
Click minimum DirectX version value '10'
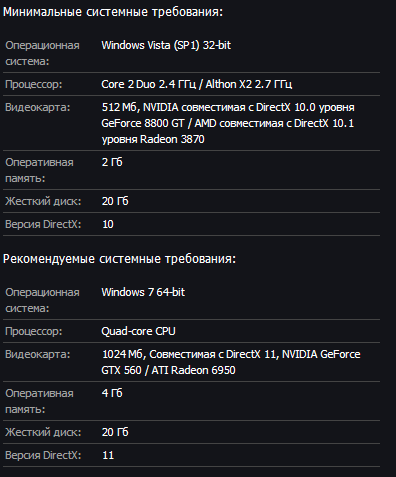pyautogui.click(x=108, y=224)
